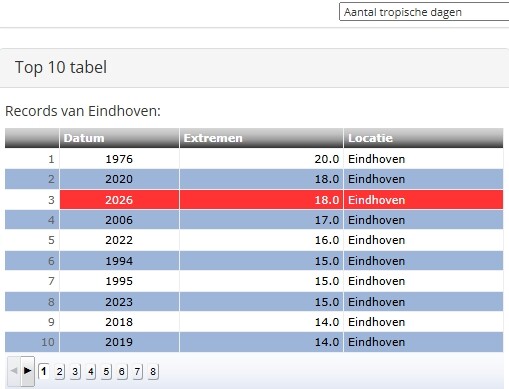The image size is (509, 389).
Task: Sort by the Datum column header
Action: click(x=119, y=138)
